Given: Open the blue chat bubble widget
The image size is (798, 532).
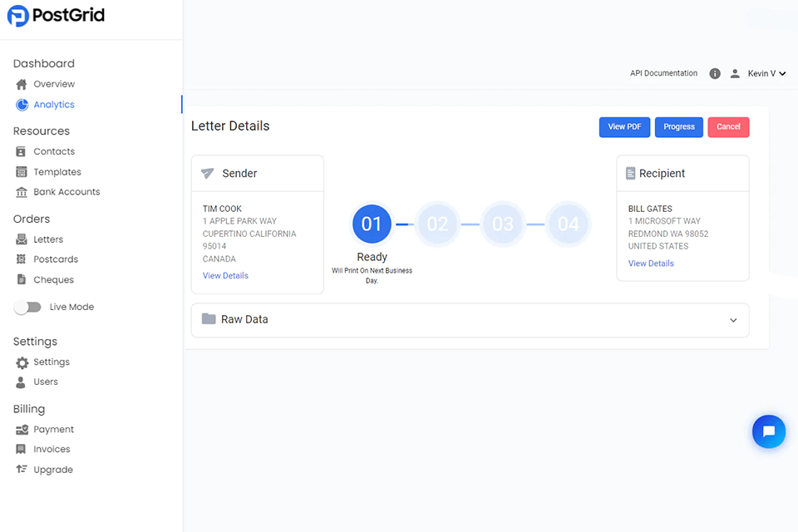Looking at the screenshot, I should click(x=768, y=431).
